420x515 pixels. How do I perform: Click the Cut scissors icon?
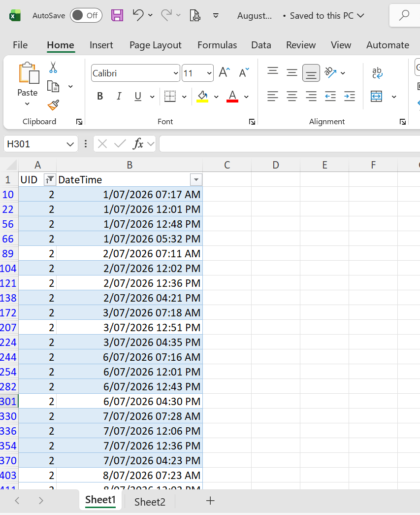(53, 68)
